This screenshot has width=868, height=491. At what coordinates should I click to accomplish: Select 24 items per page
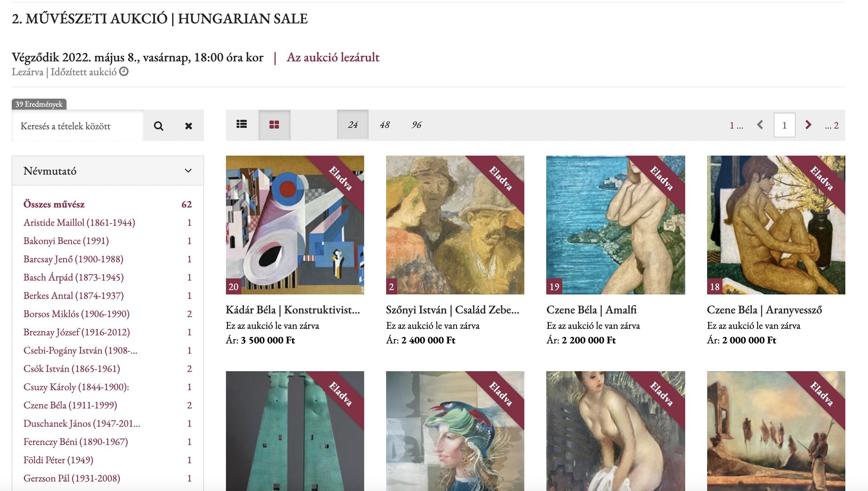pyautogui.click(x=353, y=125)
